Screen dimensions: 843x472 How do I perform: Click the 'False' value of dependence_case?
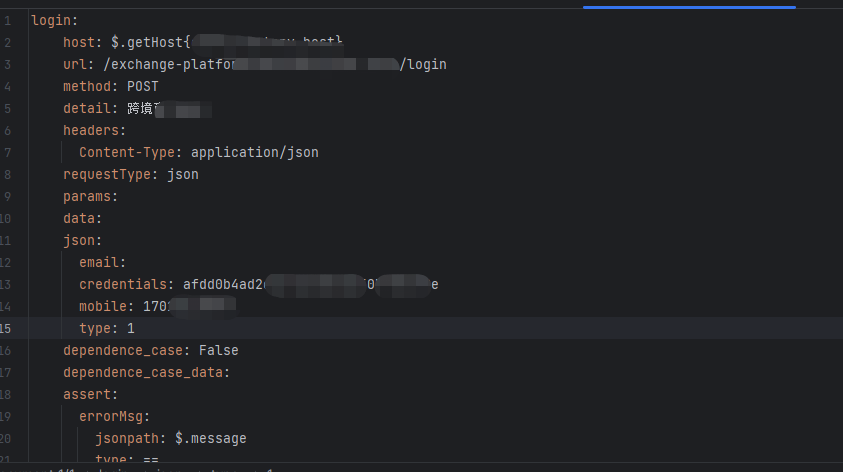[x=218, y=350]
